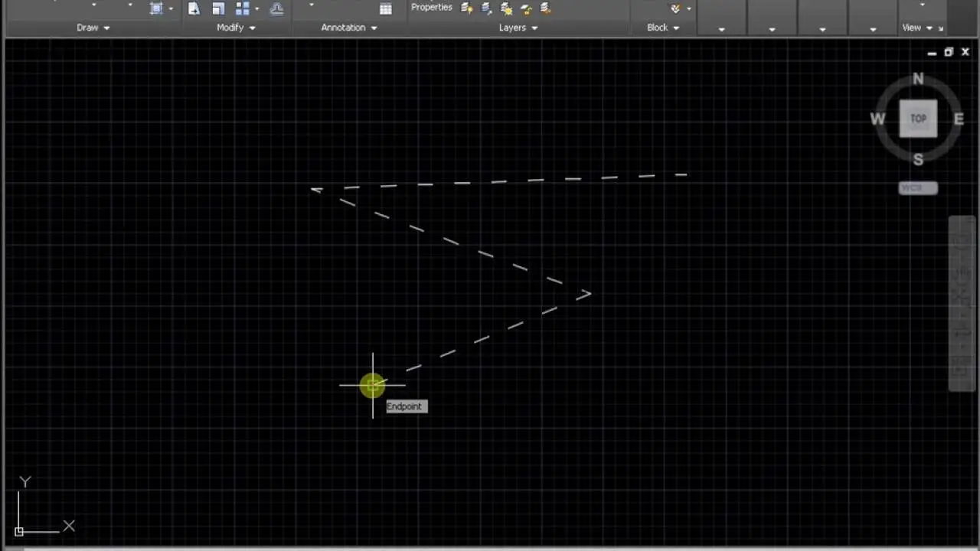Insert a table using the Table icon

pos(386,8)
